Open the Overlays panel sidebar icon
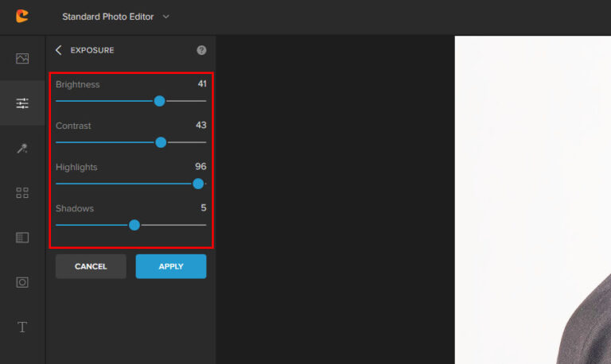 22,238
